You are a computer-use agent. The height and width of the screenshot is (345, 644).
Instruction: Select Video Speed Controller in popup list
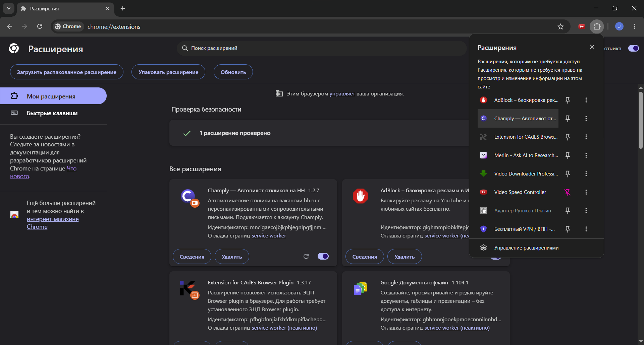518,192
